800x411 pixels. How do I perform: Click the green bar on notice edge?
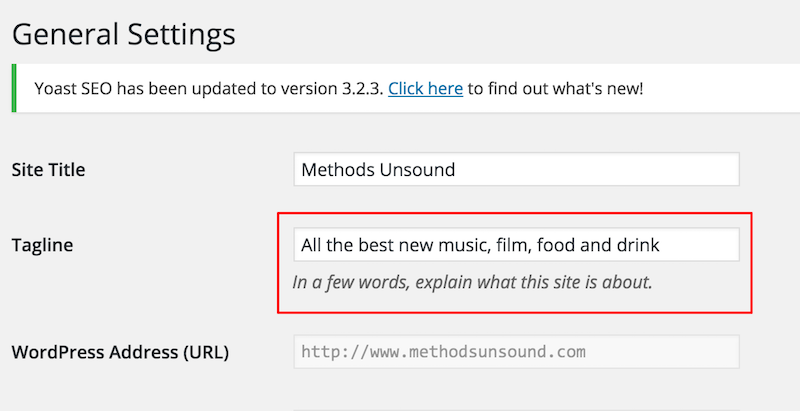coord(13,88)
